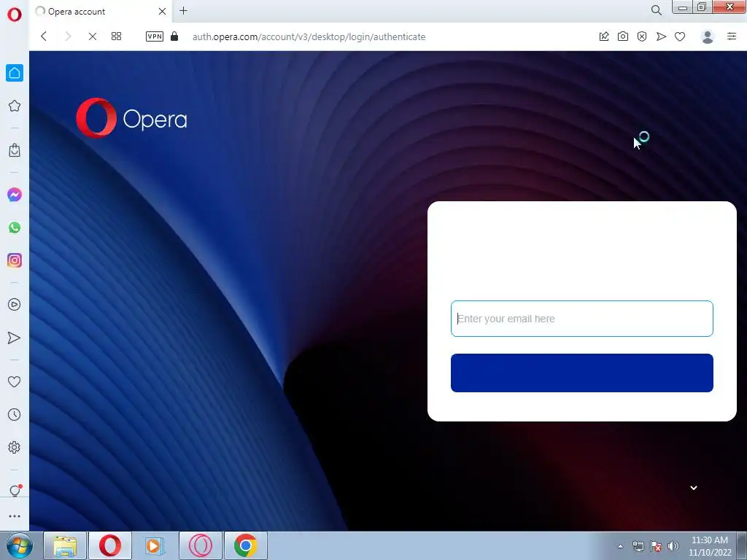Open Opera GX from the taskbar
The height and width of the screenshot is (560, 747).
pos(200,545)
